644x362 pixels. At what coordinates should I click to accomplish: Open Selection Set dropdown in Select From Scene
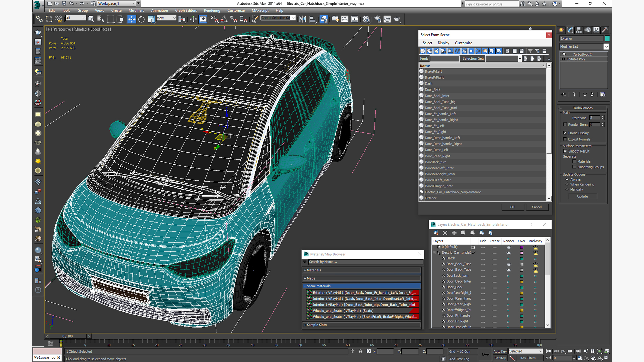pyautogui.click(x=520, y=59)
